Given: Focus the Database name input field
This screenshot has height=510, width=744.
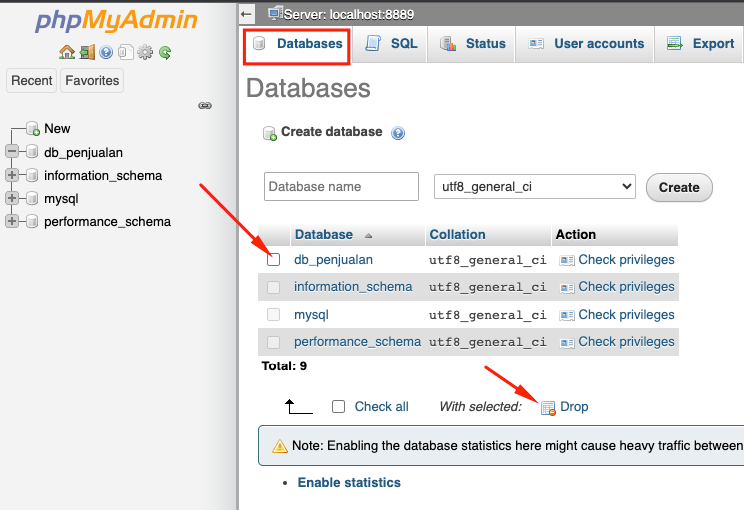Looking at the screenshot, I should click(341, 186).
